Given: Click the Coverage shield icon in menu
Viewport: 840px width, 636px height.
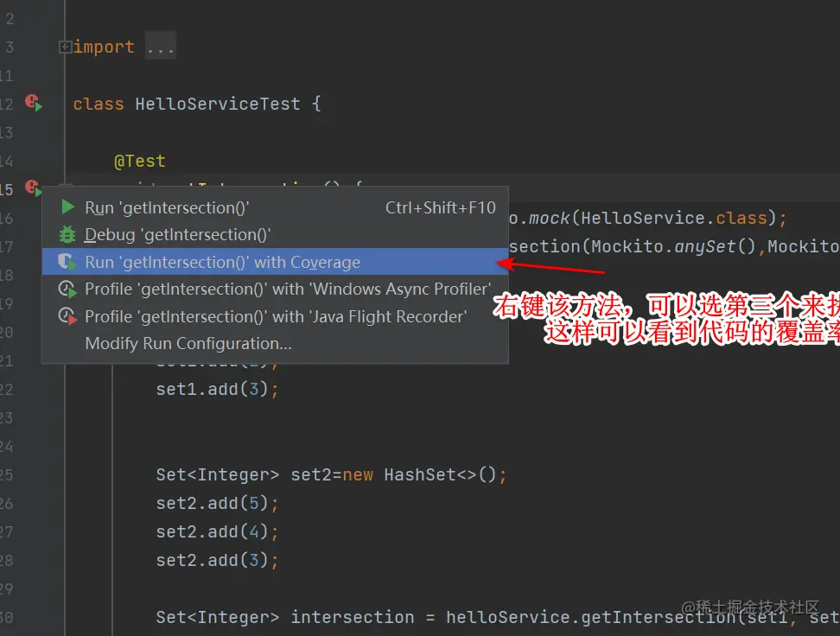Looking at the screenshot, I should click(x=67, y=262).
